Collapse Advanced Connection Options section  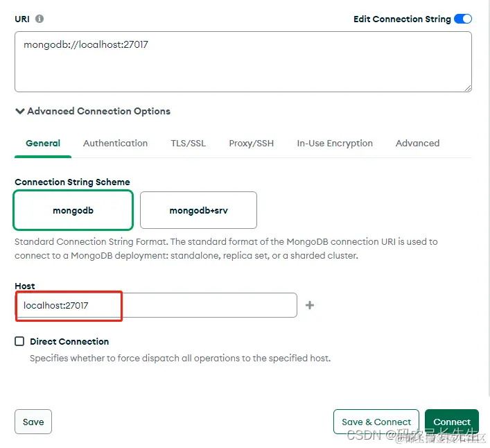point(92,111)
